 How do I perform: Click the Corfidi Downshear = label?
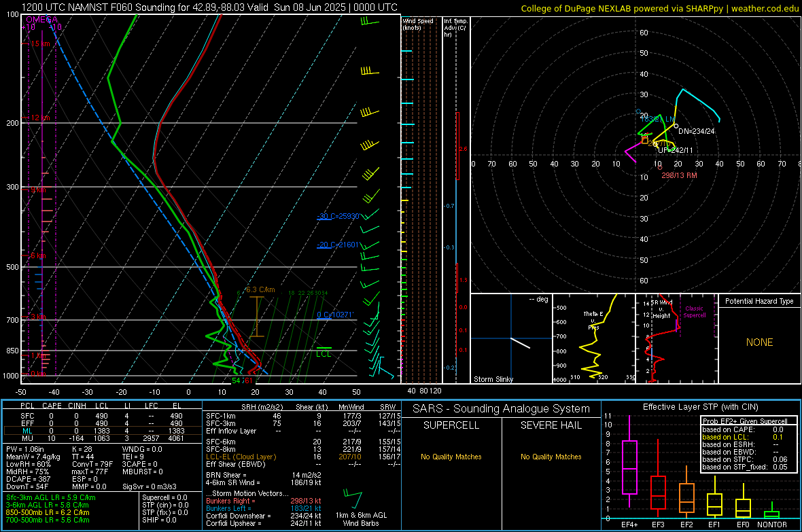click(x=239, y=516)
